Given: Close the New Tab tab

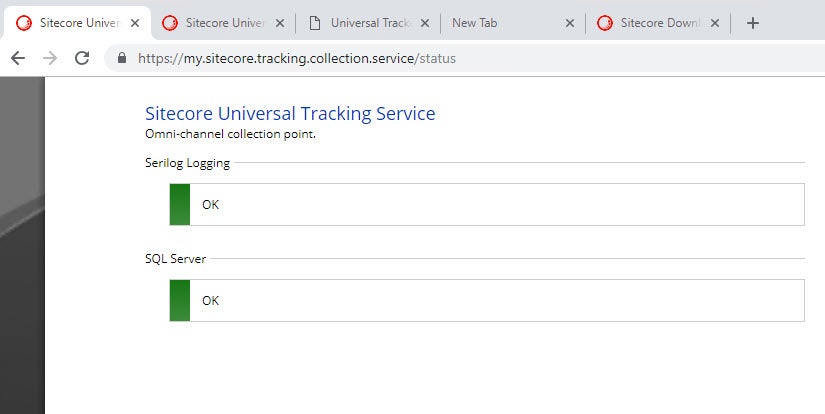Looking at the screenshot, I should (570, 23).
